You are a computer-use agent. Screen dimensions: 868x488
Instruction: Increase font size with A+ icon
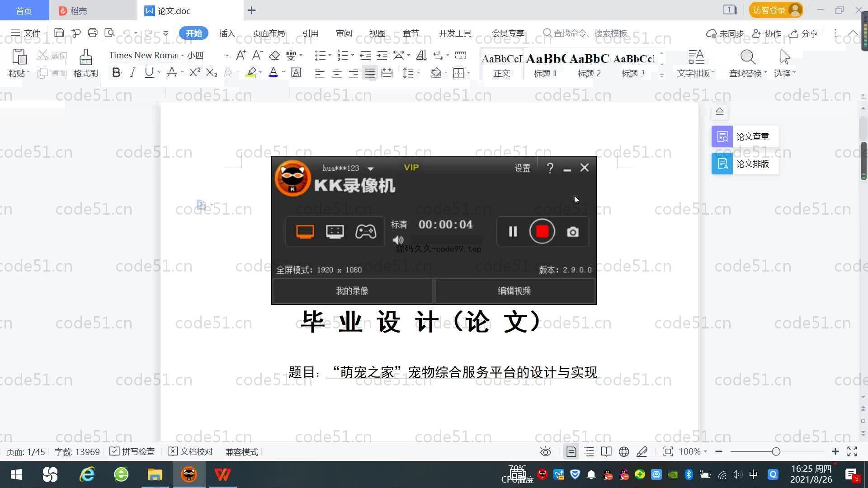coord(241,55)
